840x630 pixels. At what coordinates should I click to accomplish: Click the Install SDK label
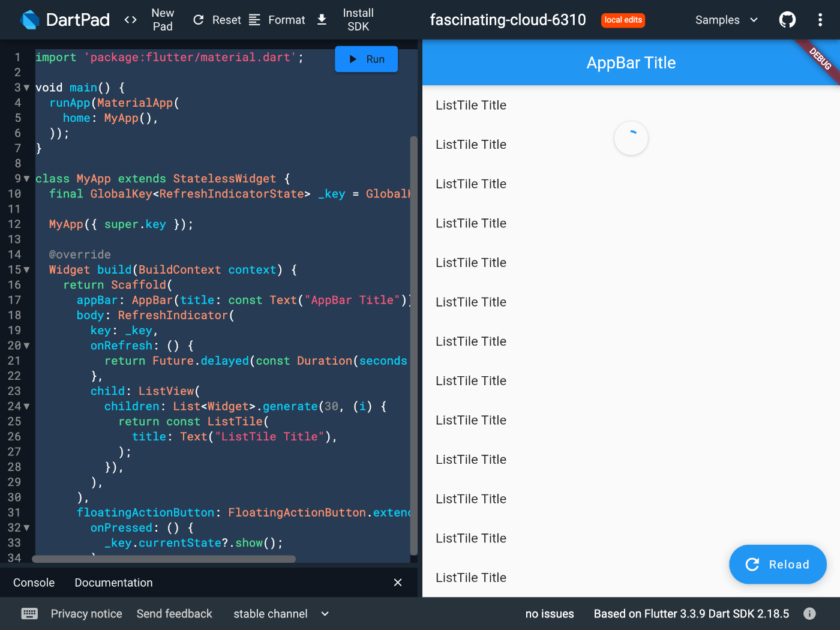coord(358,20)
